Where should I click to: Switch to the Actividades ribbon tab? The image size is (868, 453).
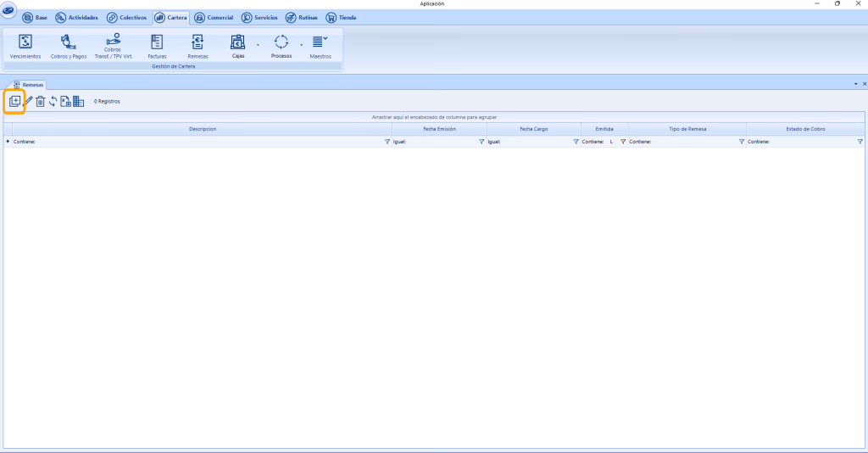(76, 17)
